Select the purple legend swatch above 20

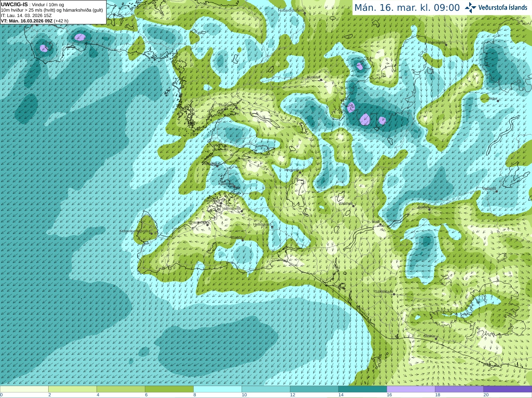pyautogui.click(x=507, y=389)
